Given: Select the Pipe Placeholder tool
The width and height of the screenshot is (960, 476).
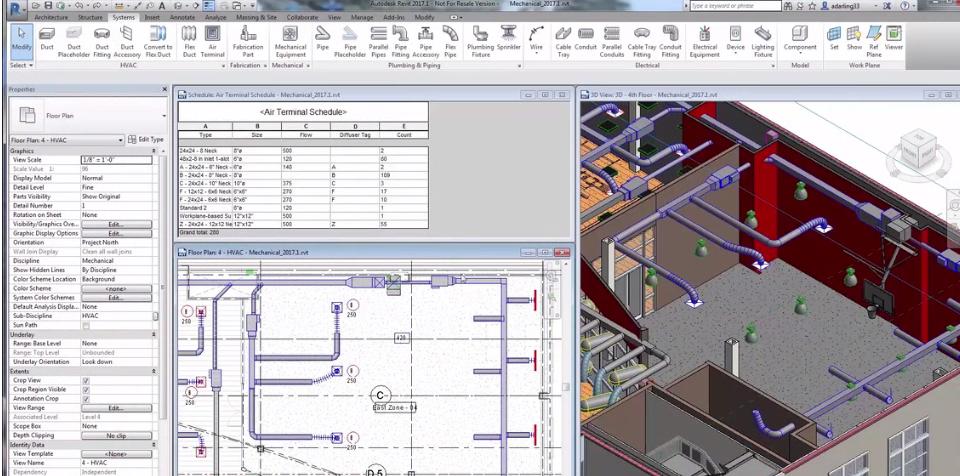Looking at the screenshot, I should click(350, 42).
